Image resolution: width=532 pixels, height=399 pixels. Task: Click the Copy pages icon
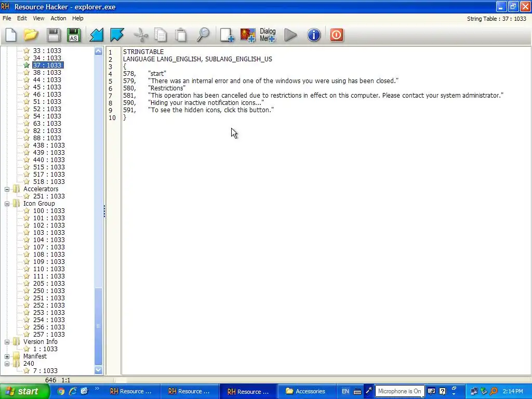(161, 35)
